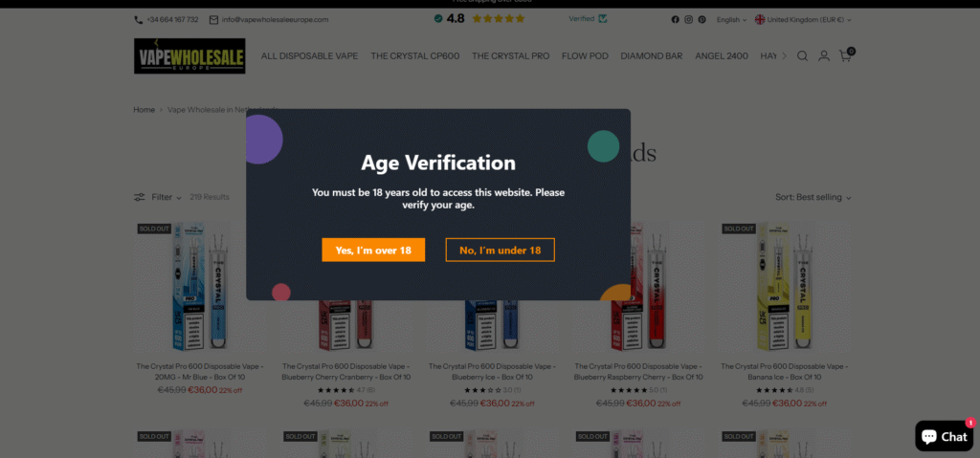Open Banana Ice Box Of 10 title
Screen dimensions: 980x458
click(x=785, y=372)
